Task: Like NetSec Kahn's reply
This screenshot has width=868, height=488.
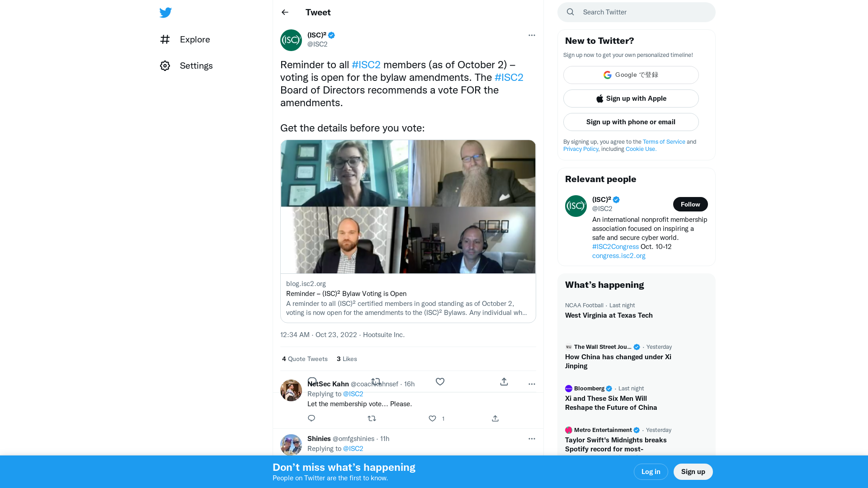Action: click(x=432, y=418)
